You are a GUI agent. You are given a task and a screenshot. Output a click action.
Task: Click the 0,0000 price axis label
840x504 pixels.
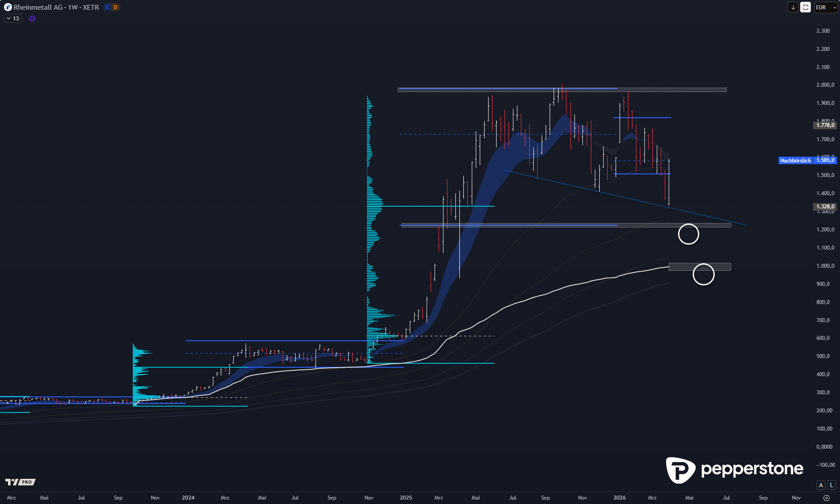(x=825, y=447)
